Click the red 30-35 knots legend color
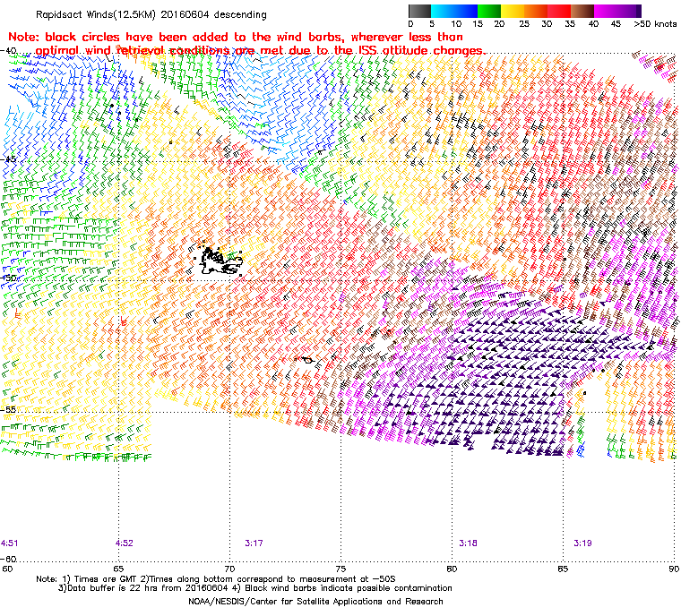681x616 pixels. tap(559, 11)
